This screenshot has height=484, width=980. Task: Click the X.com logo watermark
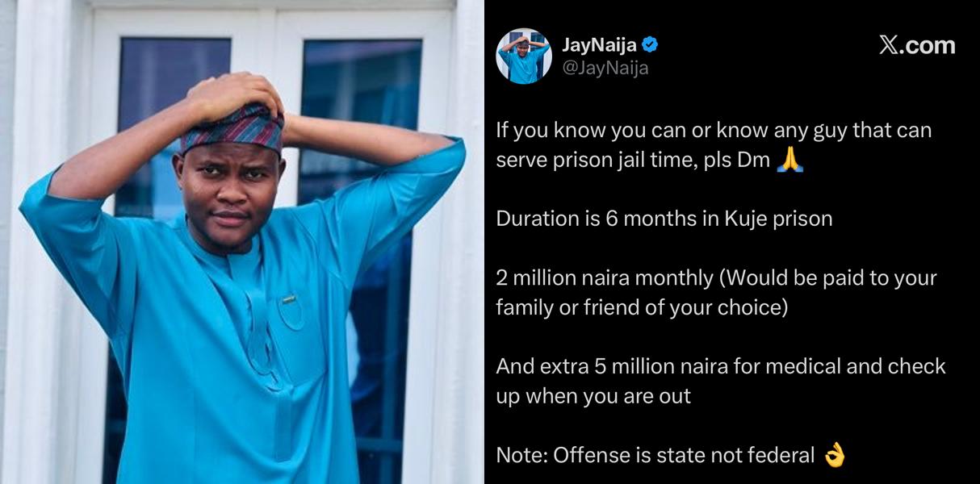point(917,46)
